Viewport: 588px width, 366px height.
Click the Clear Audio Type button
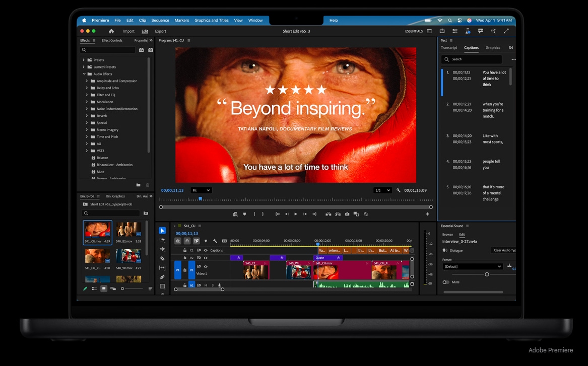coord(503,250)
